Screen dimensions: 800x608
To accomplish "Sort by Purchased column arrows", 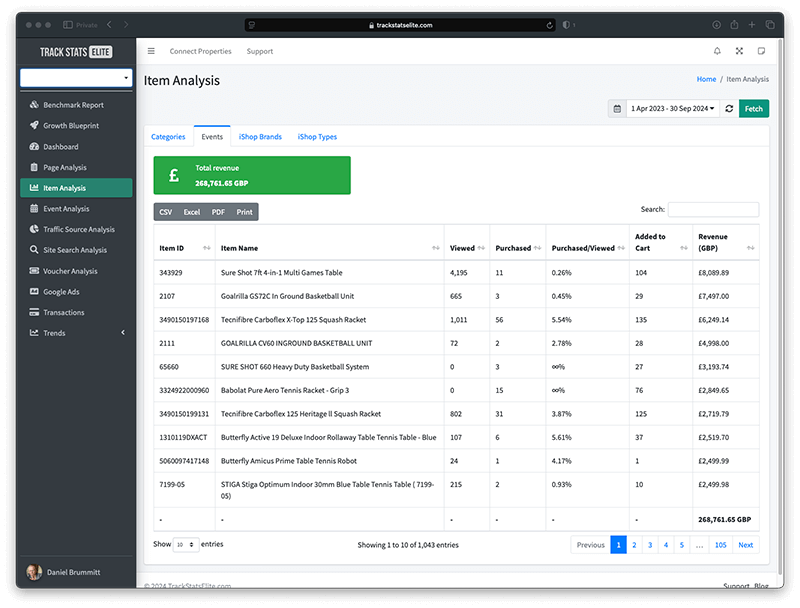I will [x=537, y=248].
